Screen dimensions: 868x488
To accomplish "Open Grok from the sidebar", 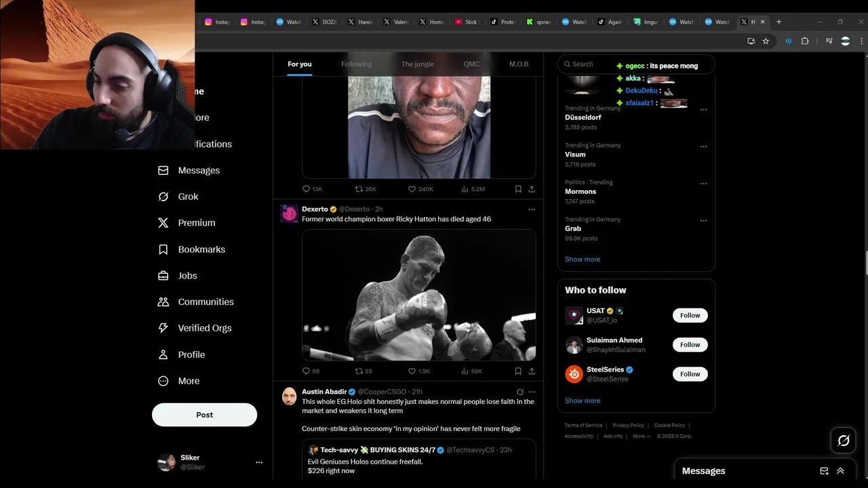I will point(178,197).
